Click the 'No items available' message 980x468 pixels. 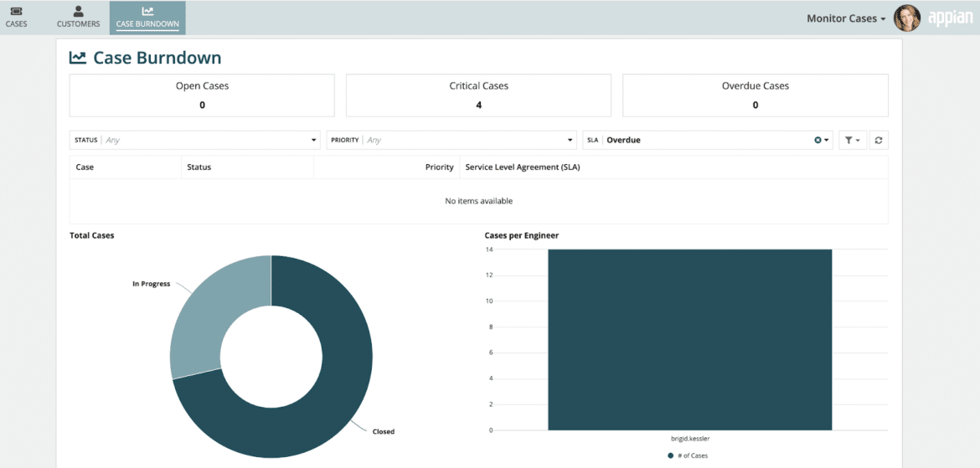coord(479,201)
